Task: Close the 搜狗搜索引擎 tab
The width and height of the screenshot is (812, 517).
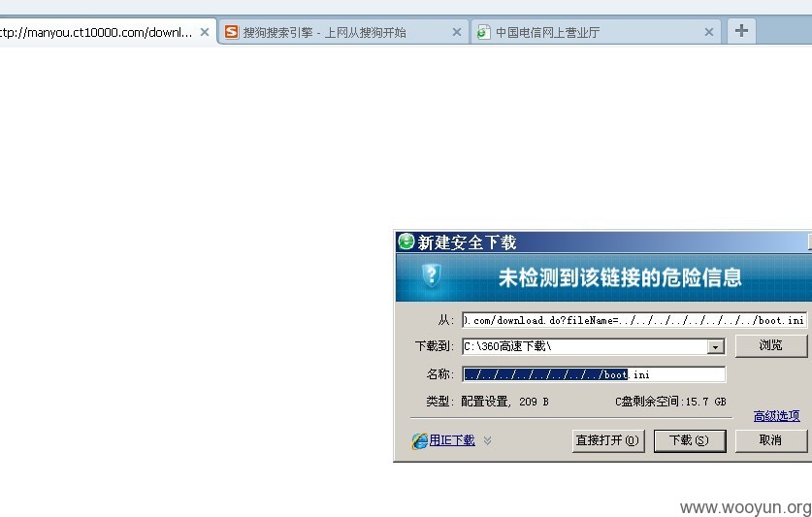Action: click(456, 32)
